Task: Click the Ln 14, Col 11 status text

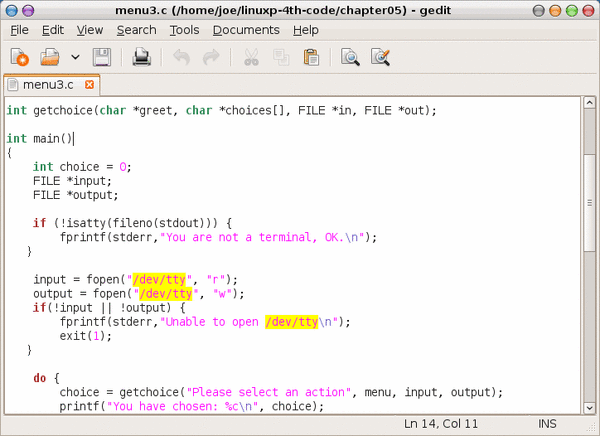Action: (x=441, y=424)
